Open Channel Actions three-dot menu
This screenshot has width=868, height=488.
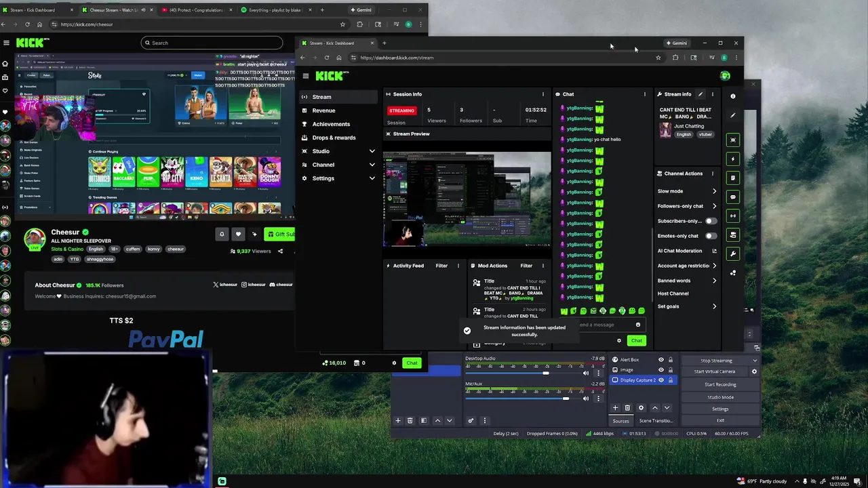(712, 174)
